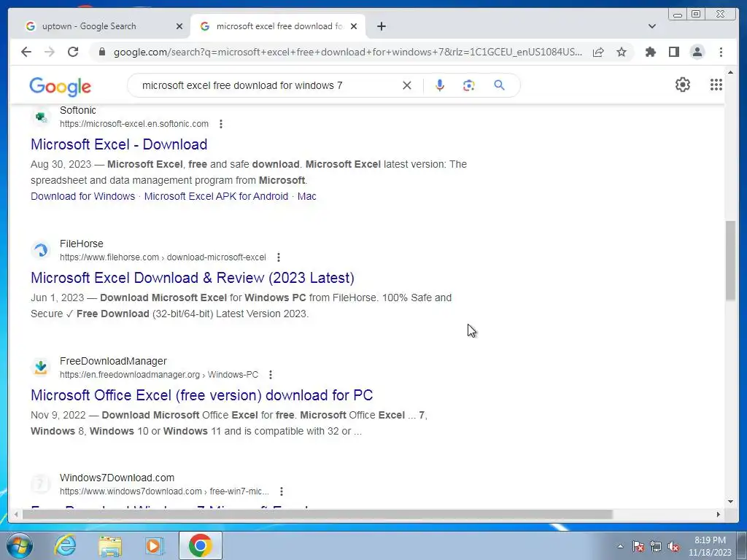
Task: Click scroll left arrow at bottom
Action: coord(17,514)
